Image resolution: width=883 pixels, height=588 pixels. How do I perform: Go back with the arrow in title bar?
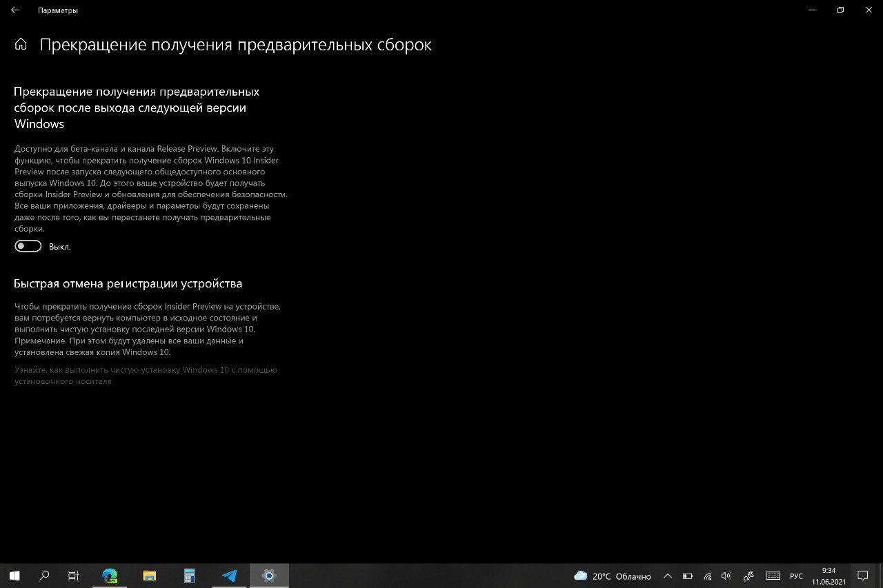[15, 10]
